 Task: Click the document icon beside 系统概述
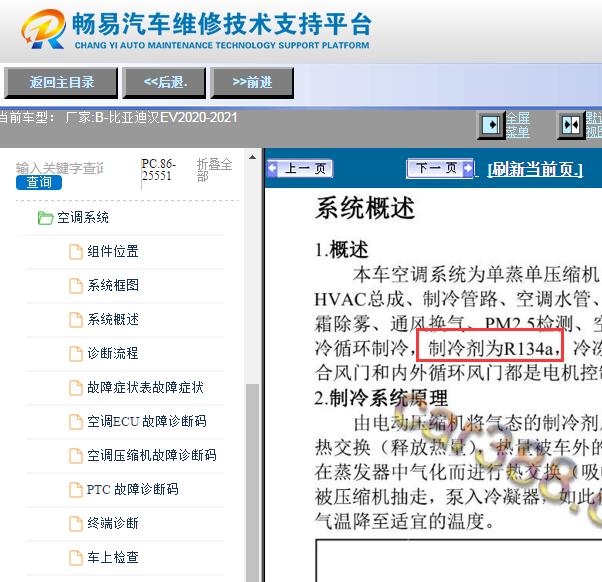(76, 319)
